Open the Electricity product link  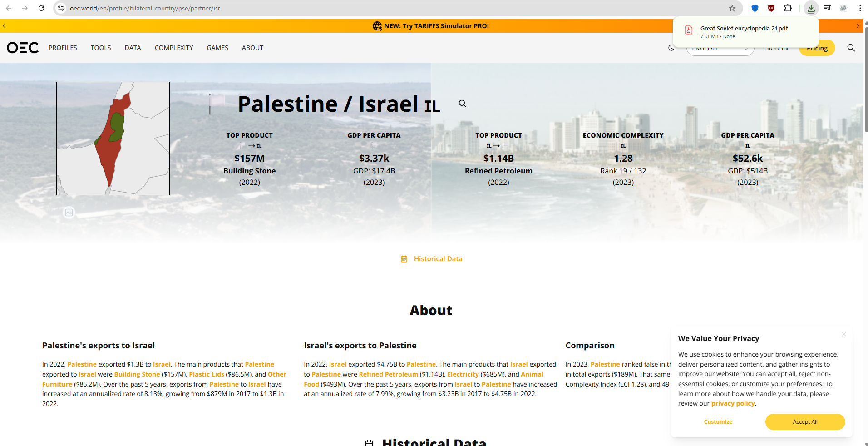463,374
